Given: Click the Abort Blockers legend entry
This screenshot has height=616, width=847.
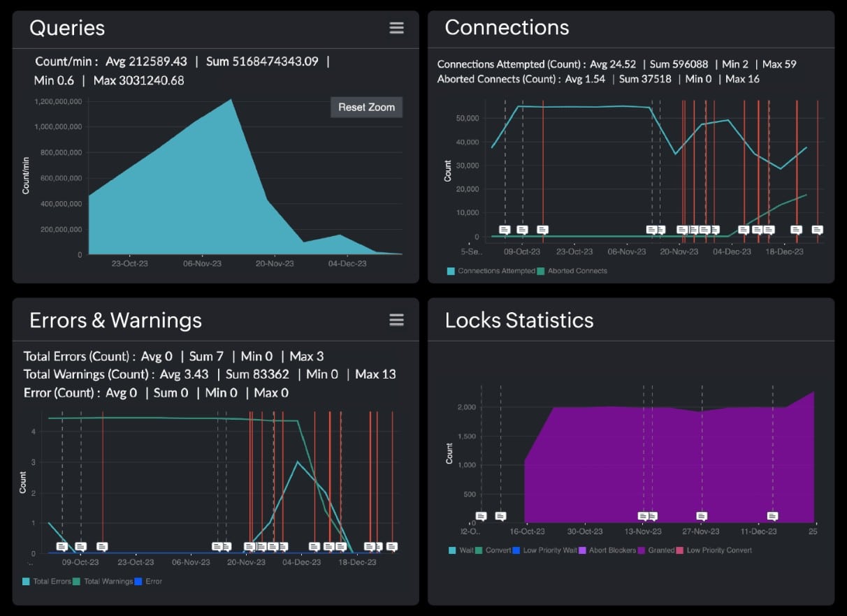Looking at the screenshot, I should pyautogui.click(x=614, y=550).
